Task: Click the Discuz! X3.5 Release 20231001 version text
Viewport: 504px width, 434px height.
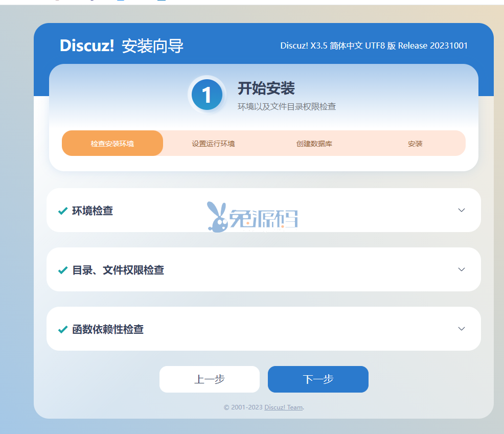Action: point(374,45)
